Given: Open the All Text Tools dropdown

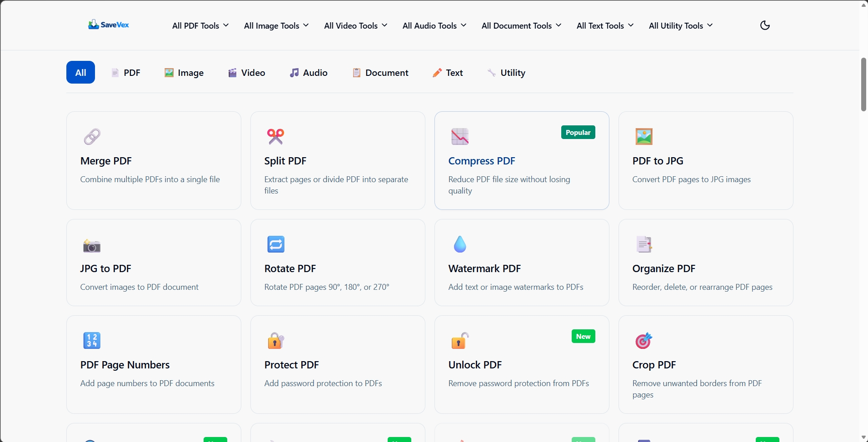Looking at the screenshot, I should (605, 26).
